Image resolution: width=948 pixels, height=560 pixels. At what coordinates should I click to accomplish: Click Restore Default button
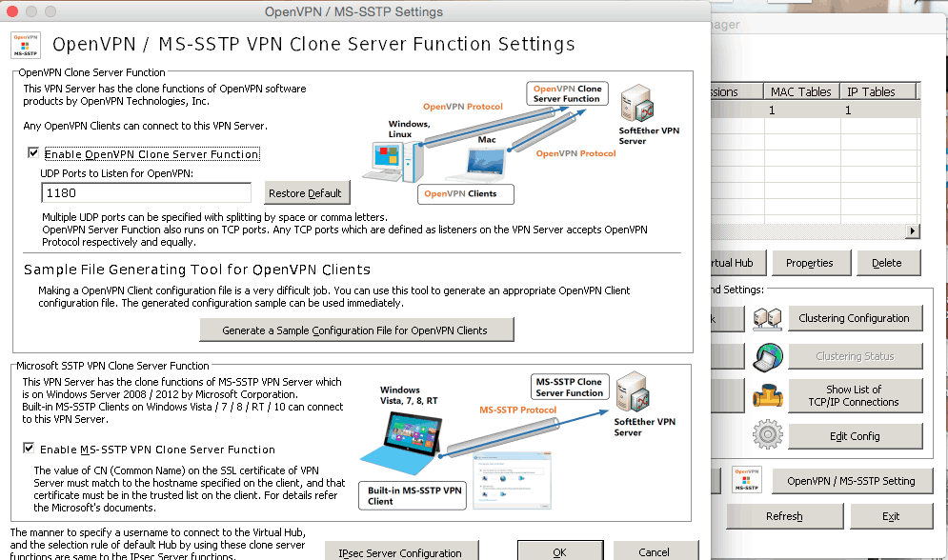tap(307, 193)
